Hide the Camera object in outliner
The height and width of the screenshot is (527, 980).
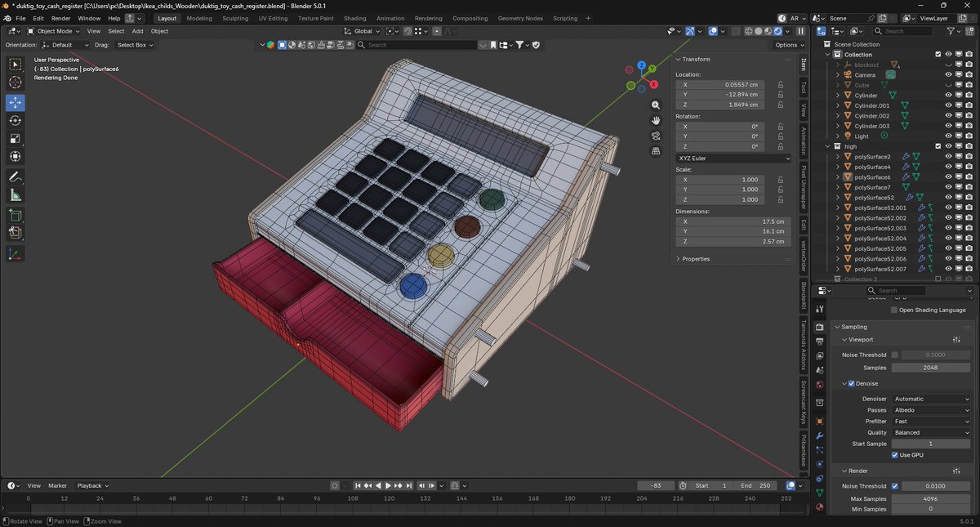(x=948, y=75)
